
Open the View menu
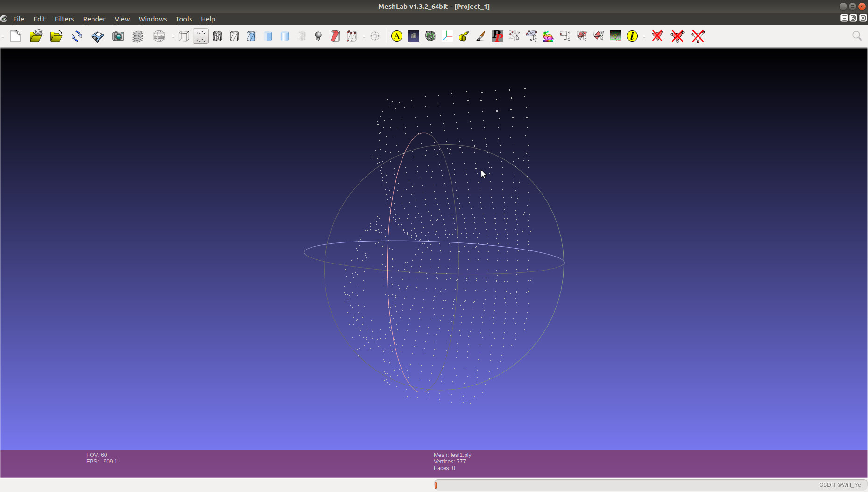point(122,19)
